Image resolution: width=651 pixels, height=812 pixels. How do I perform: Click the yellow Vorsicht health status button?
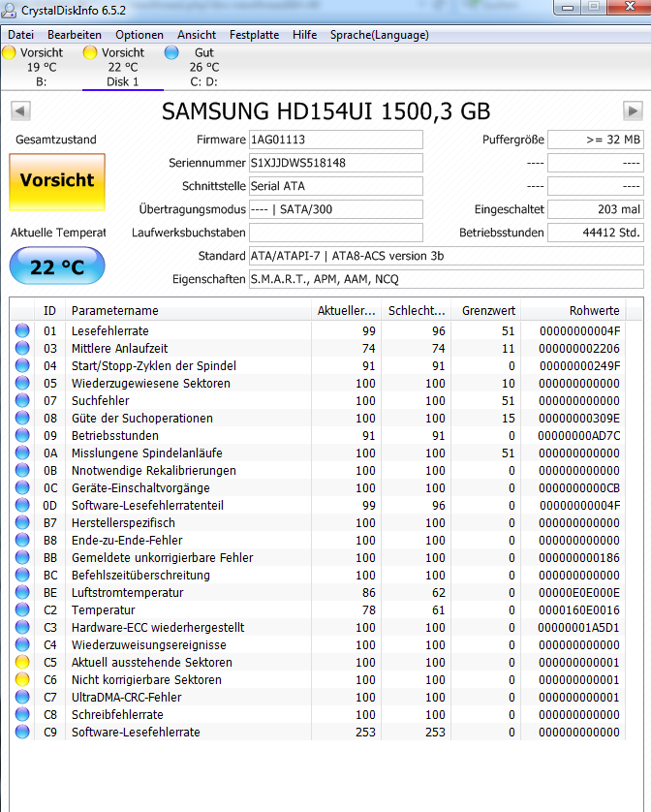(57, 182)
